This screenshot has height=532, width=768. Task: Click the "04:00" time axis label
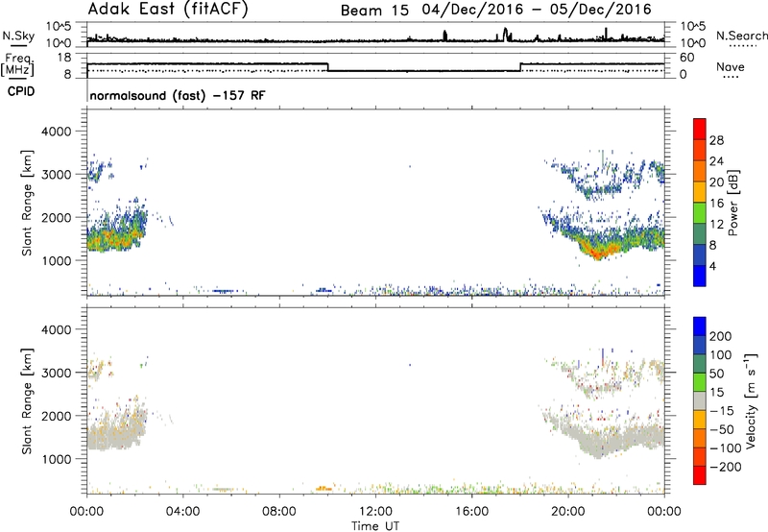point(183,512)
